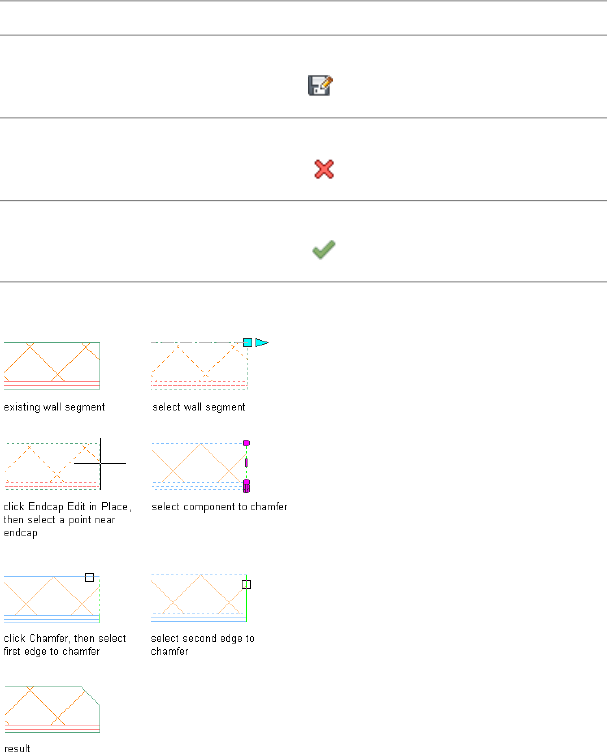Screen dimensions: 607x756
Task: Click the 'select second edge to chamfer' caption
Action: pyautogui.click(x=202, y=644)
